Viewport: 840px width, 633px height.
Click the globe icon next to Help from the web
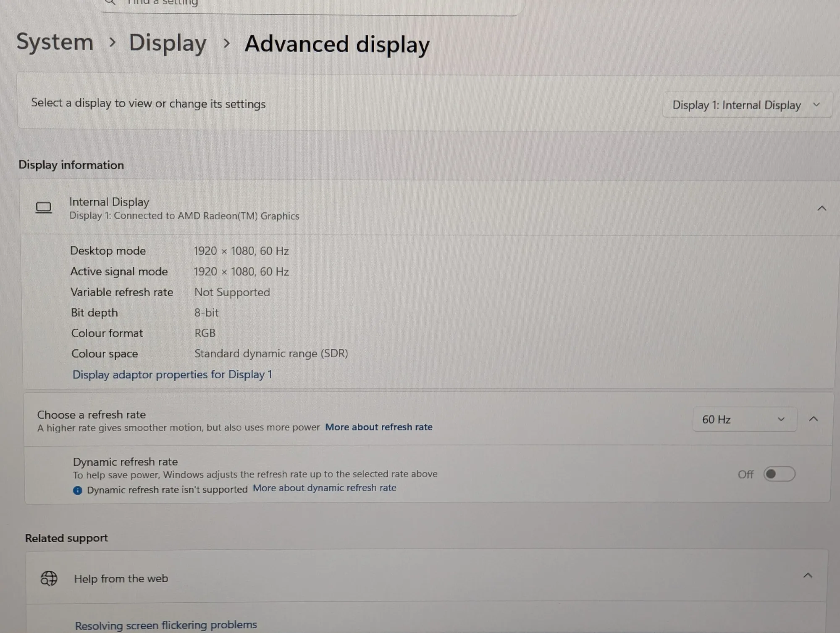tap(49, 579)
